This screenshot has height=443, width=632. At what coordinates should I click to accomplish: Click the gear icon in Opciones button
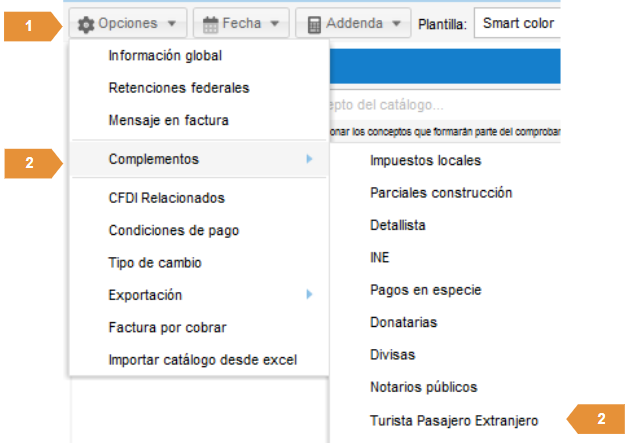pyautogui.click(x=86, y=23)
